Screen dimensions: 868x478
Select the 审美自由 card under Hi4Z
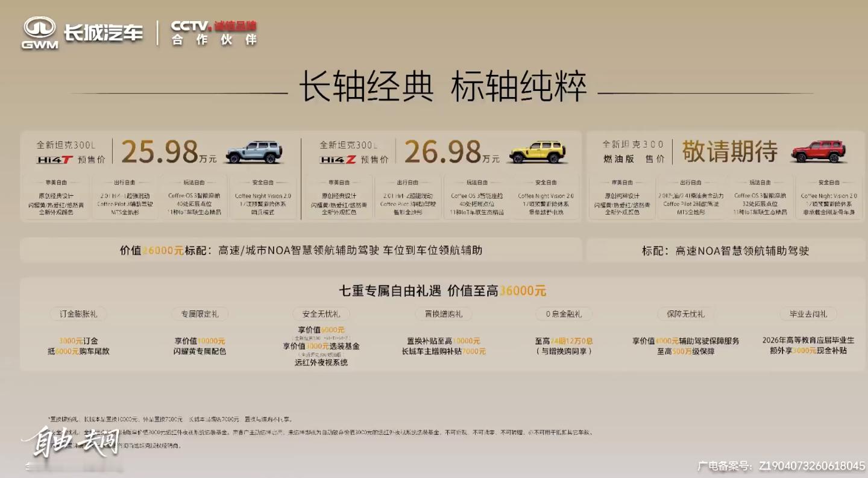click(339, 197)
